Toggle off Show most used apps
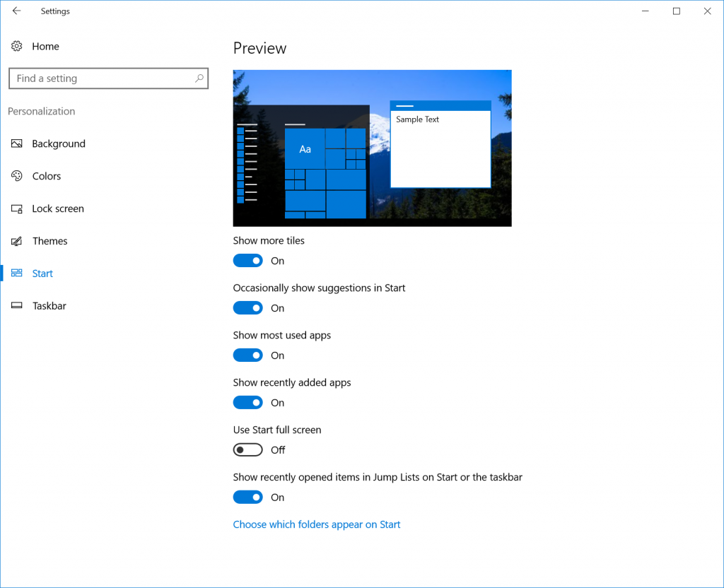 click(247, 355)
